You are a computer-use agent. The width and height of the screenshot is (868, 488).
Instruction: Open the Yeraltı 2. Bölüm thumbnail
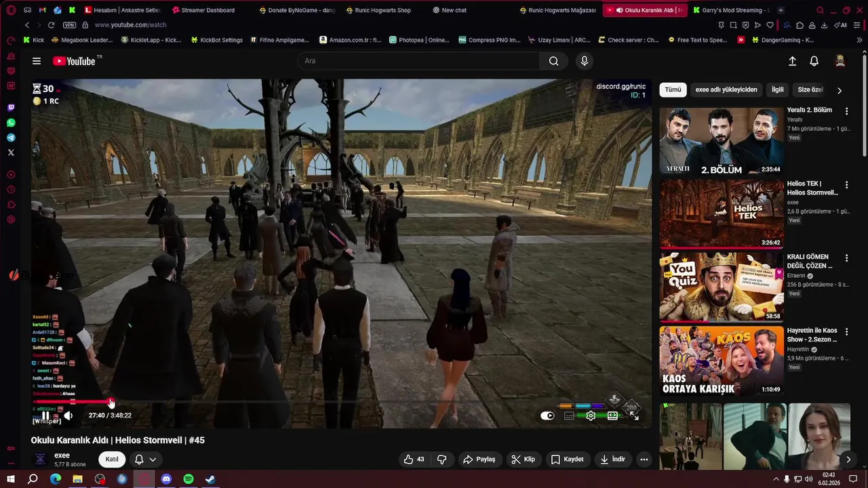pos(722,141)
